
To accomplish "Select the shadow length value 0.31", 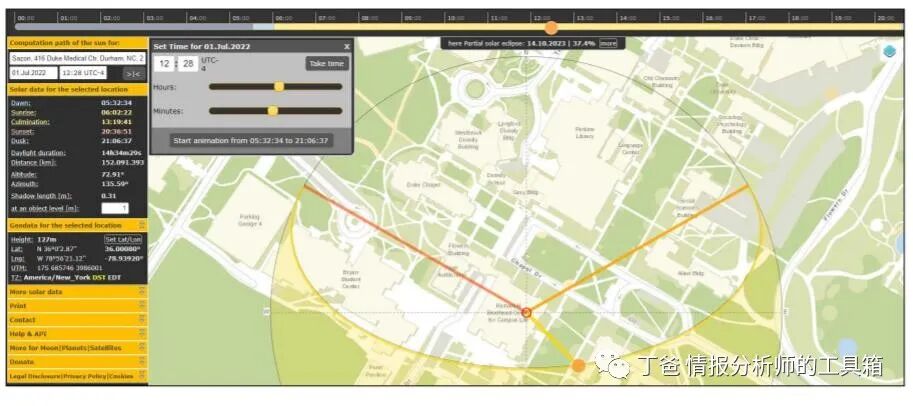I will [x=108, y=196].
